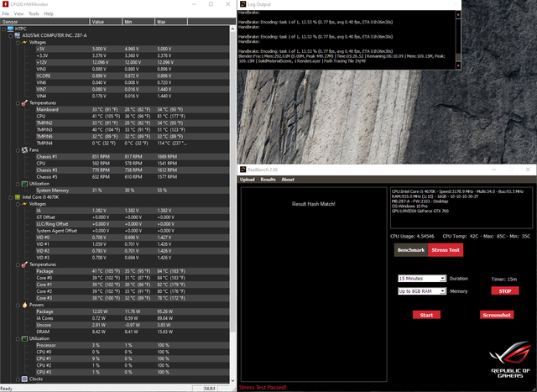The image size is (537, 392).
Task: Select the TMPIN4 temperature row
Action: click(133, 144)
